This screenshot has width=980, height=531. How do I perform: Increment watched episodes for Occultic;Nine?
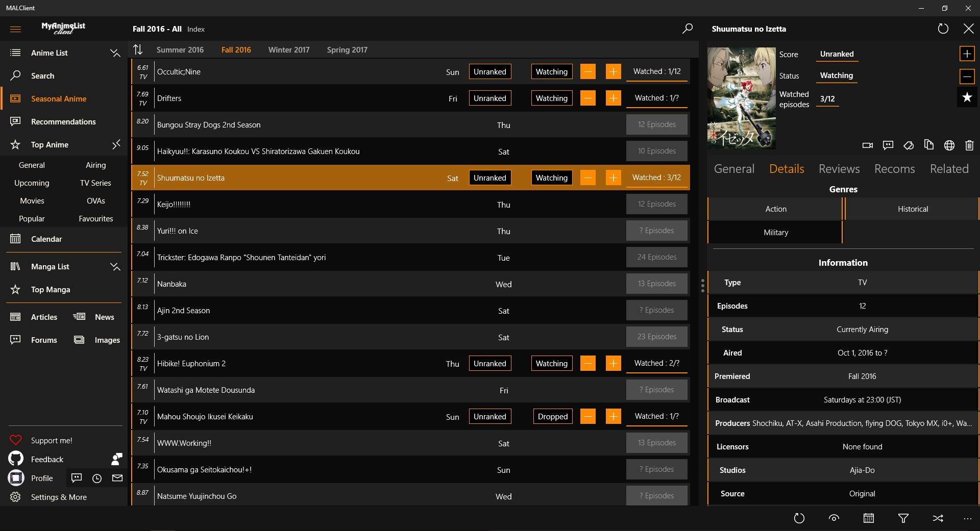tap(614, 72)
